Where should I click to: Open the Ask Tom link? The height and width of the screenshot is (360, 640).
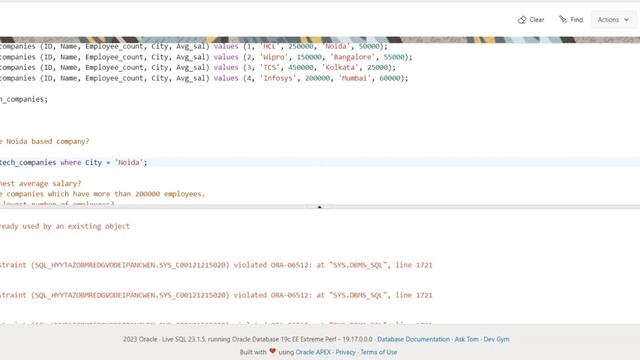tap(467, 339)
